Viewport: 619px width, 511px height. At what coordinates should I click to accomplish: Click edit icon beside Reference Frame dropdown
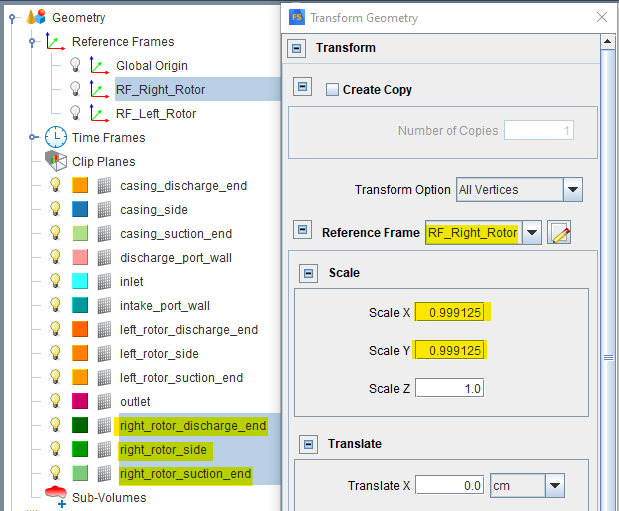[x=560, y=233]
